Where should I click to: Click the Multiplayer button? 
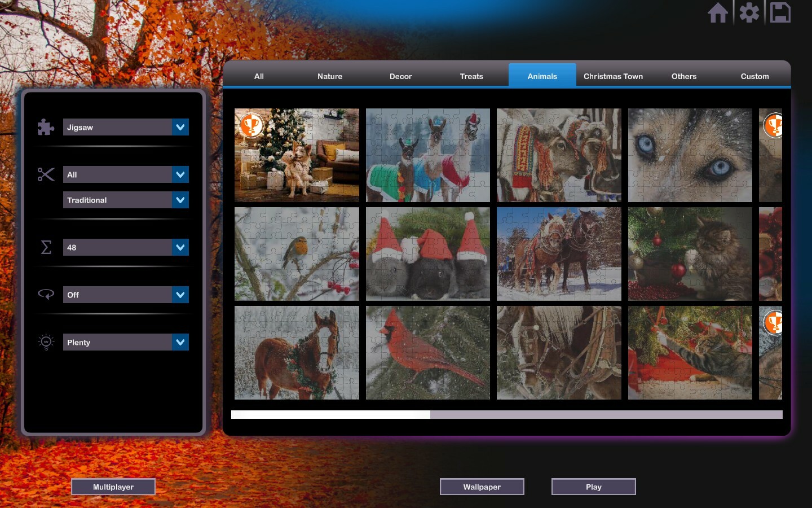(x=113, y=487)
